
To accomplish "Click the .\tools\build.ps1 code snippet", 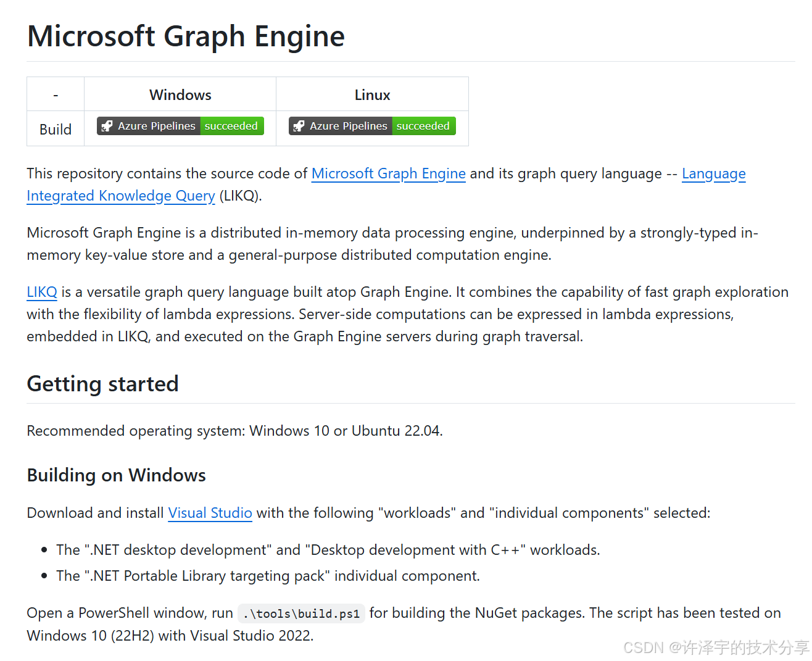I will [301, 613].
